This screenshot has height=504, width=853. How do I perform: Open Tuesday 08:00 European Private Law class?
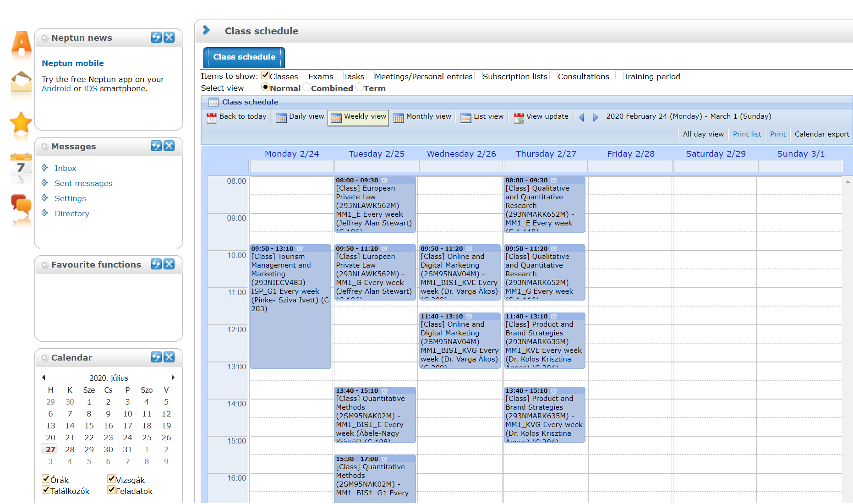click(x=375, y=204)
